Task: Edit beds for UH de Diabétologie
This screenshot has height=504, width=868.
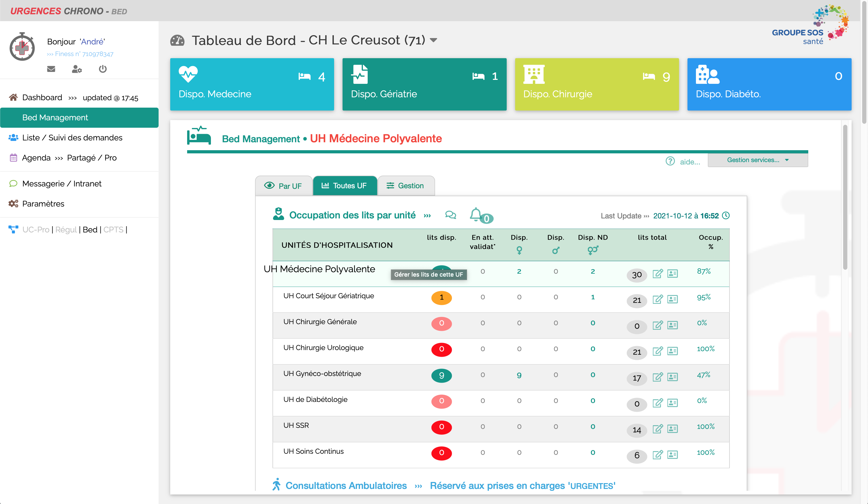Action: (x=658, y=403)
